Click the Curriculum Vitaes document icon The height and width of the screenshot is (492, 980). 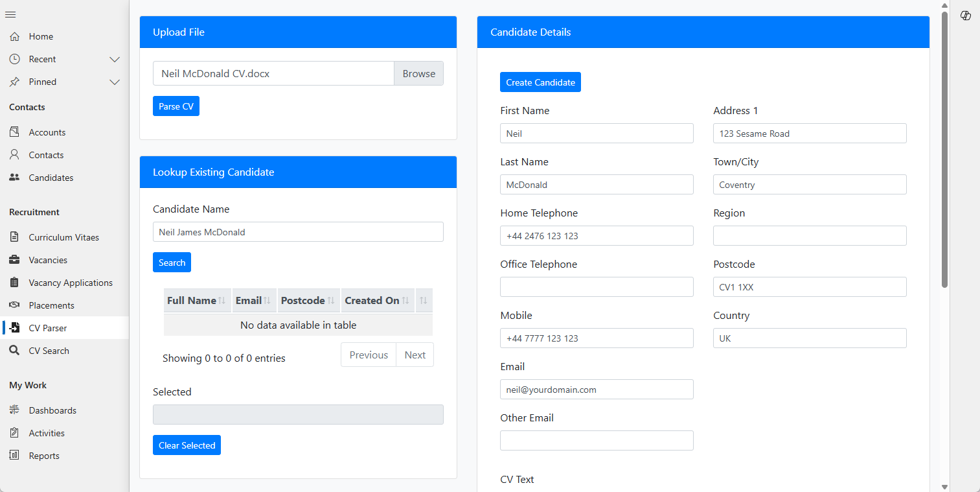tap(14, 237)
